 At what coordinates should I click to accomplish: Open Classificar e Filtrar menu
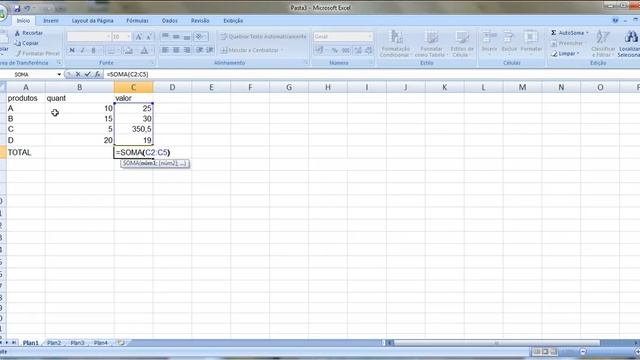(603, 44)
